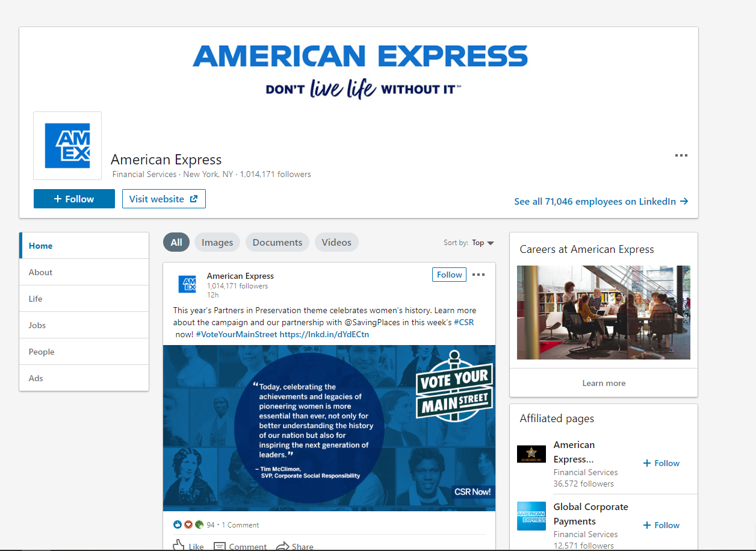Select the Videos filter pill
Image resolution: width=756 pixels, height=551 pixels.
336,242
